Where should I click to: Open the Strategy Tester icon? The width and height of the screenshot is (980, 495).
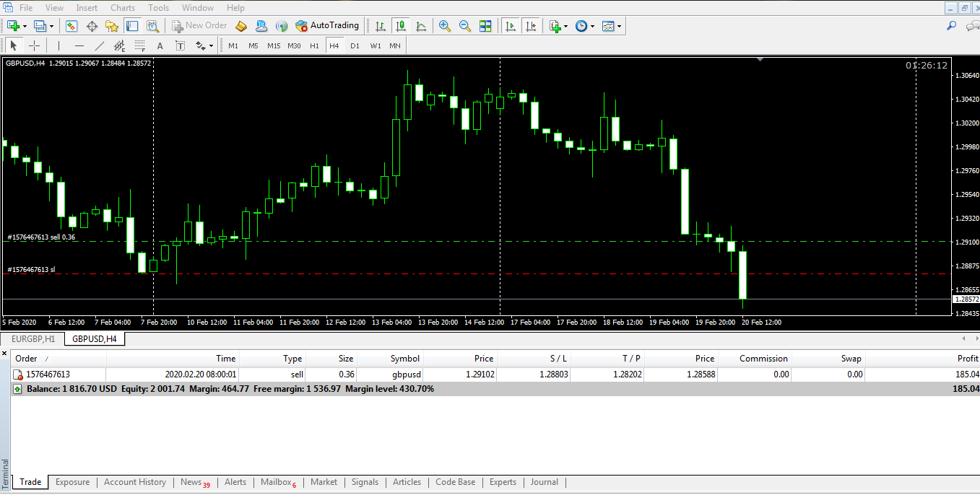152,26
